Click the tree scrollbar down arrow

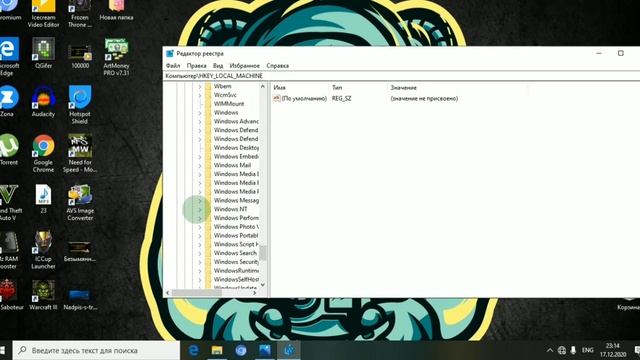[x=262, y=285]
